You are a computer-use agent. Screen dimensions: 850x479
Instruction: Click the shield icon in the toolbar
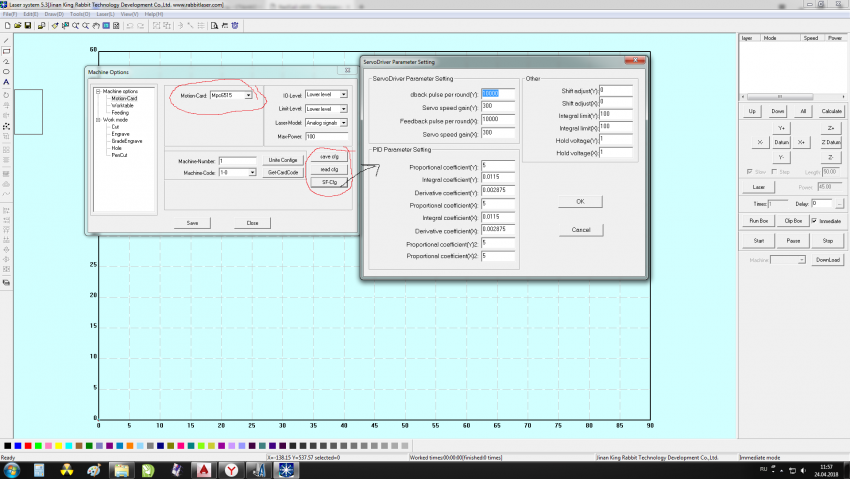point(235,25)
